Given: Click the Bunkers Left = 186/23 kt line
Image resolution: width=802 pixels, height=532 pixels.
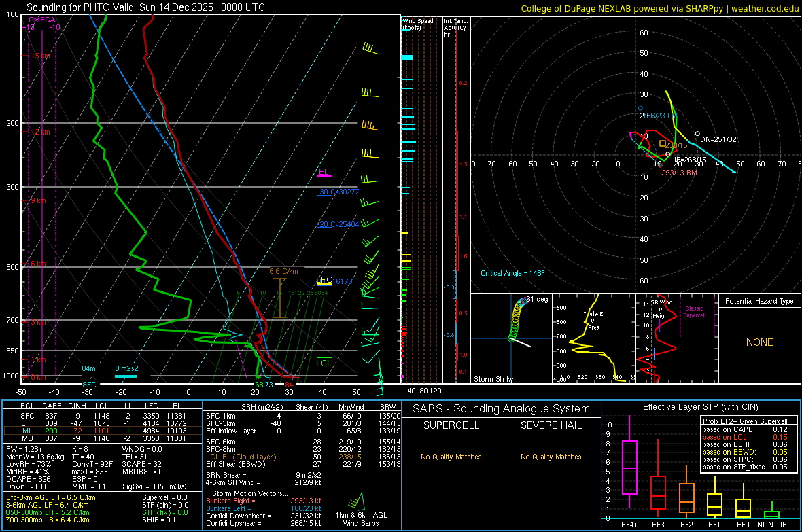Looking at the screenshot, I should coord(264,508).
